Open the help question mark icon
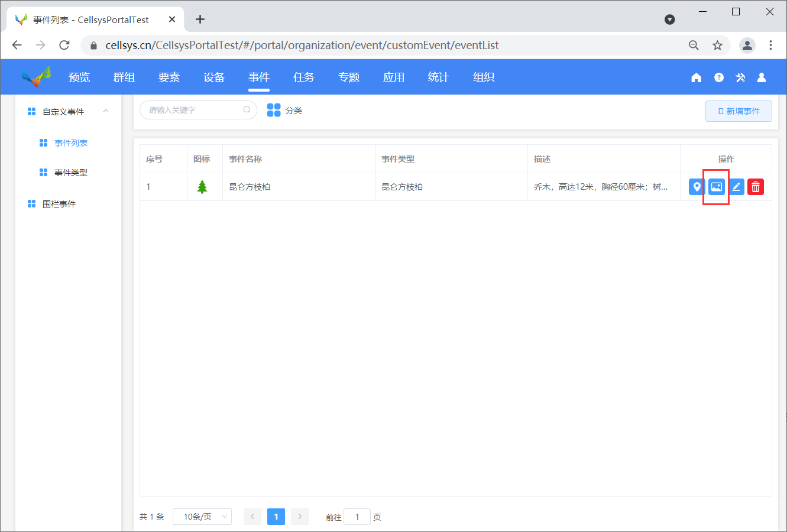 click(719, 77)
